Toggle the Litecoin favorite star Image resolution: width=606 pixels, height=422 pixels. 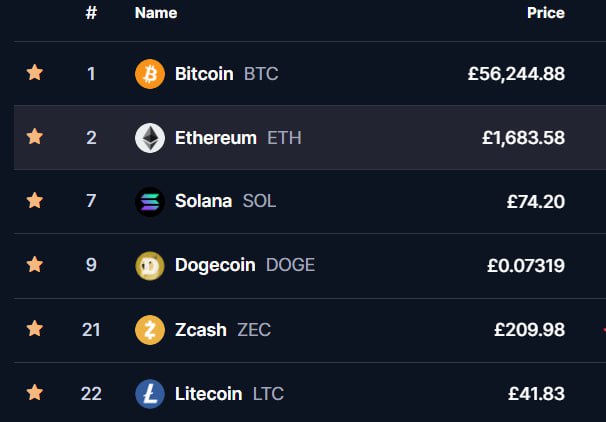(35, 393)
